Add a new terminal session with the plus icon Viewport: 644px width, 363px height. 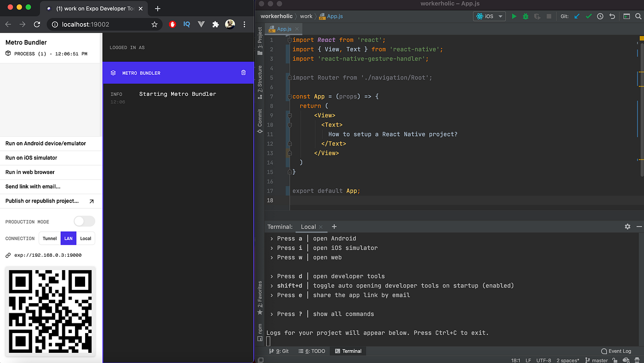pos(334,226)
